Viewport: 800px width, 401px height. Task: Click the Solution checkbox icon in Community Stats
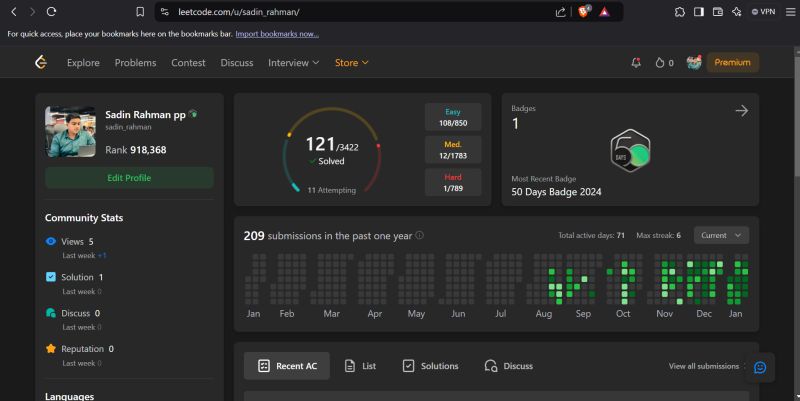51,277
